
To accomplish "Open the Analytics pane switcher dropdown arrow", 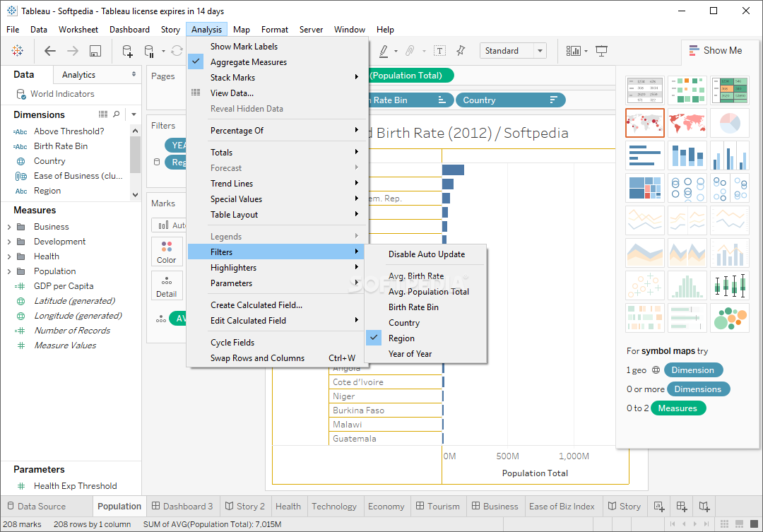I will click(x=134, y=74).
